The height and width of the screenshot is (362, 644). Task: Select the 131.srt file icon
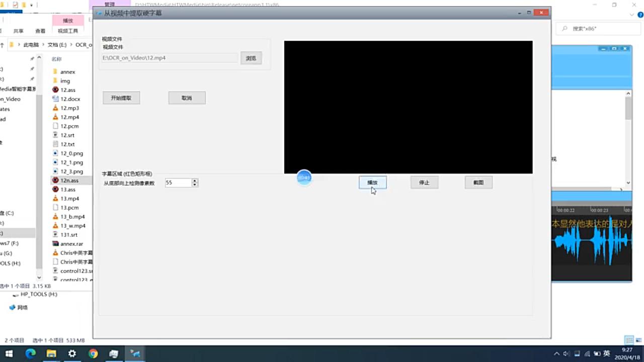(56, 235)
